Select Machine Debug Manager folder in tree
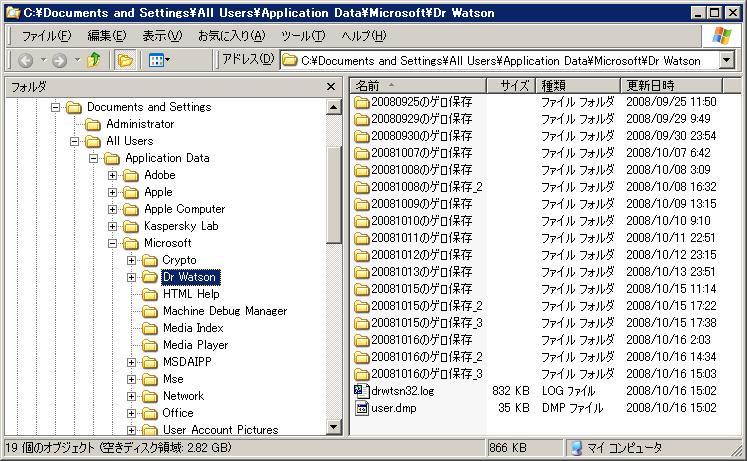747x461 pixels. point(225,311)
